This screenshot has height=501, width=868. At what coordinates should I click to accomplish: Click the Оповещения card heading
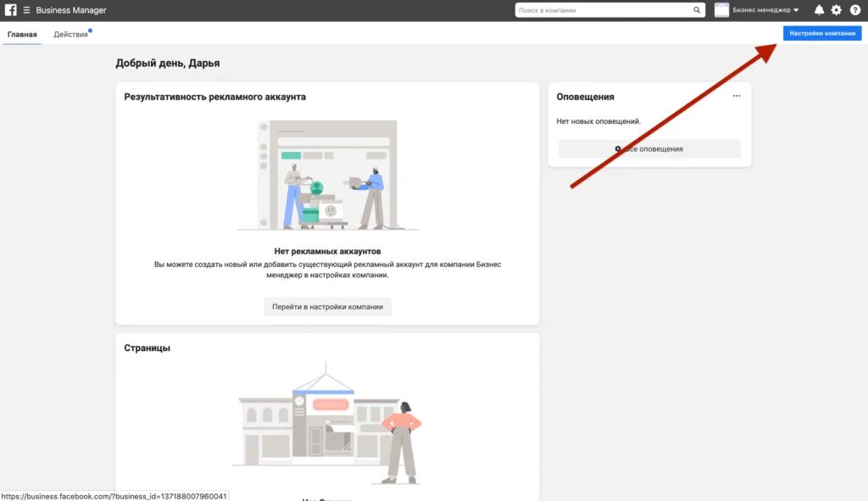click(585, 97)
